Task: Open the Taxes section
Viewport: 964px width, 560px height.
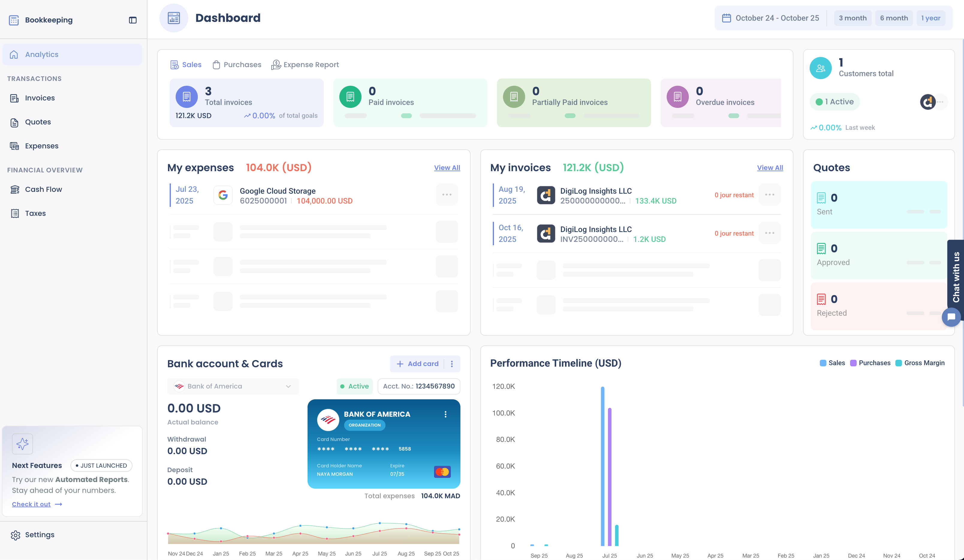Action: point(35,213)
